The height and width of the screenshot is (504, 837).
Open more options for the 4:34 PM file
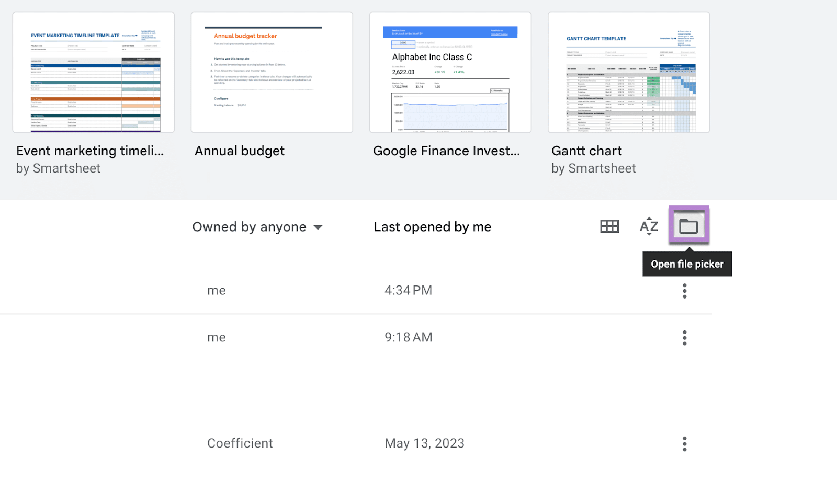click(x=684, y=291)
